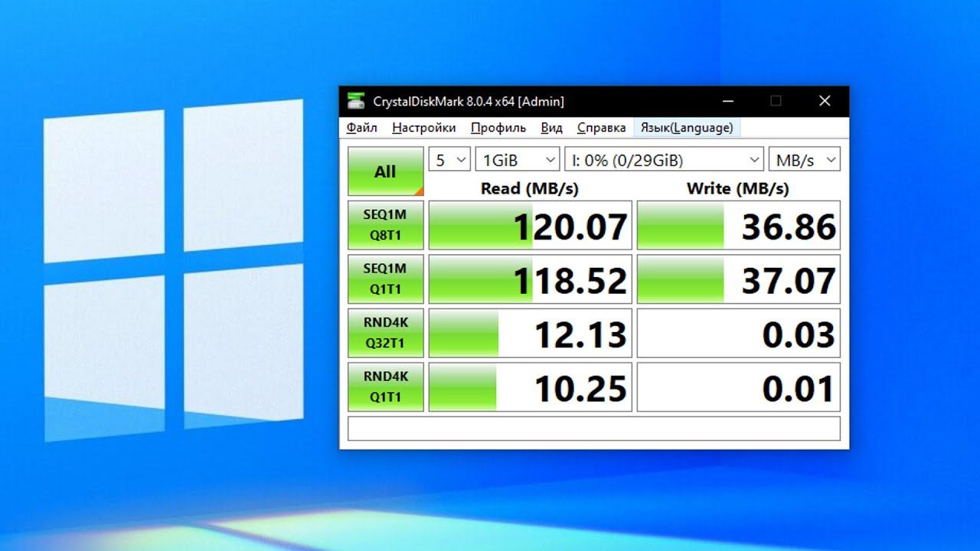Minimize the CrystalDiskMark window
The image size is (980, 551).
click(727, 101)
